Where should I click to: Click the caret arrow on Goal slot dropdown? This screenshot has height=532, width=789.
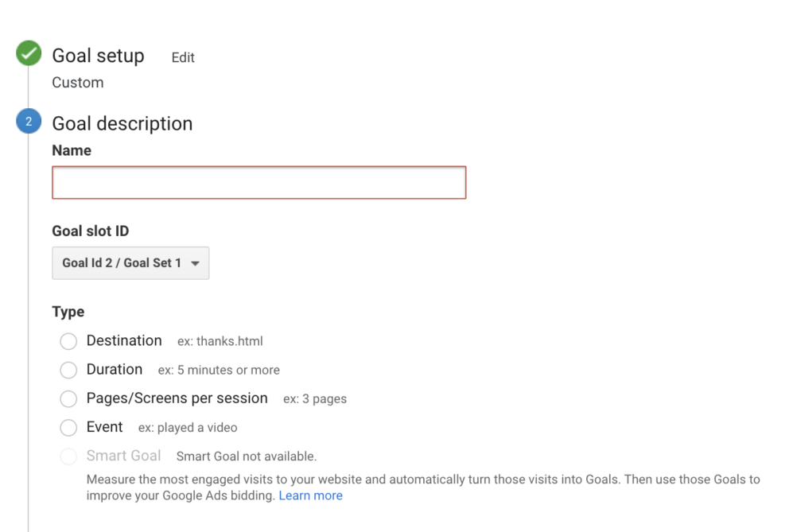(195, 263)
